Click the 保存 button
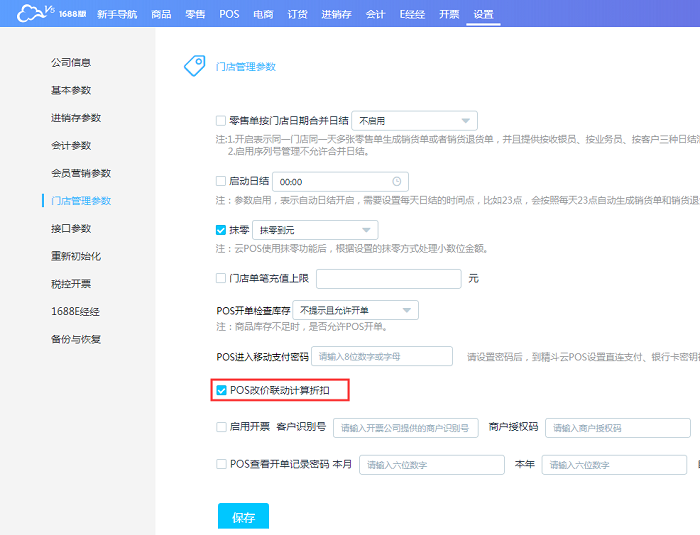Screen dimensions: 700x535 click(243, 517)
